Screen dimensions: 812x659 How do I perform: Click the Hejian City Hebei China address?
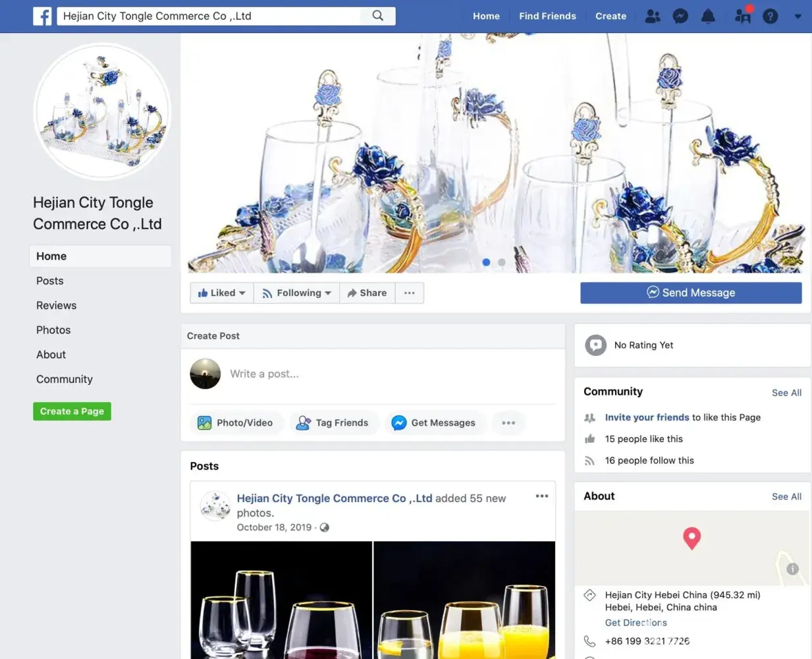click(x=682, y=601)
